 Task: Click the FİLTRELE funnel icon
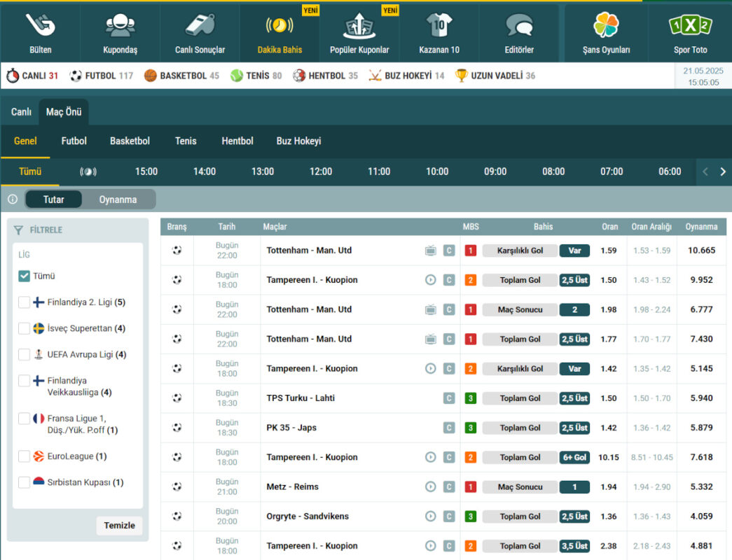tap(18, 230)
